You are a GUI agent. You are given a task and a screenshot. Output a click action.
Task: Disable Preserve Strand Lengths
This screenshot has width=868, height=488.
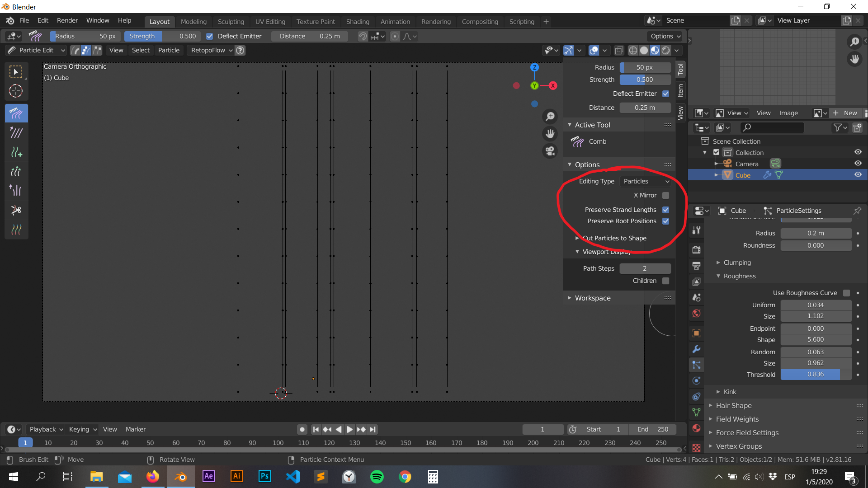665,209
